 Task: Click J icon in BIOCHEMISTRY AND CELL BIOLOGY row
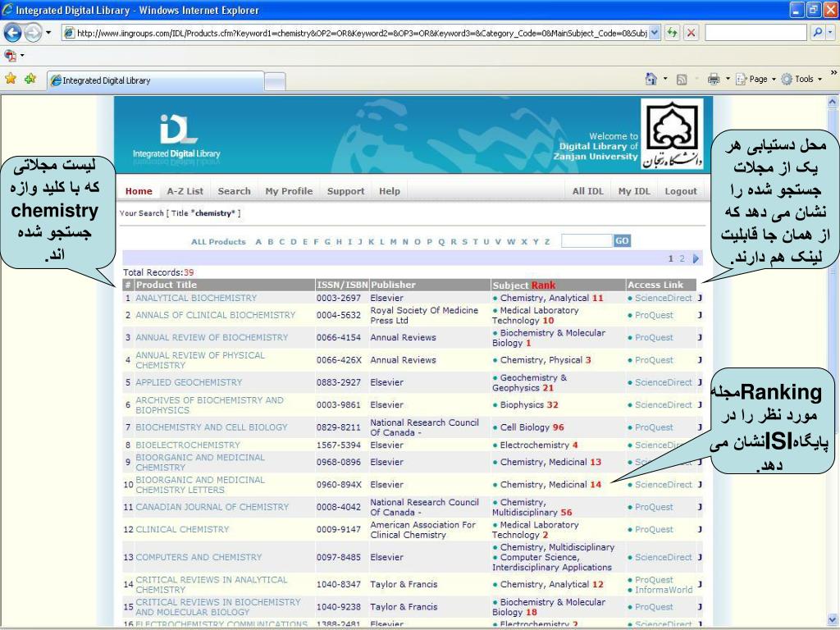pos(700,427)
